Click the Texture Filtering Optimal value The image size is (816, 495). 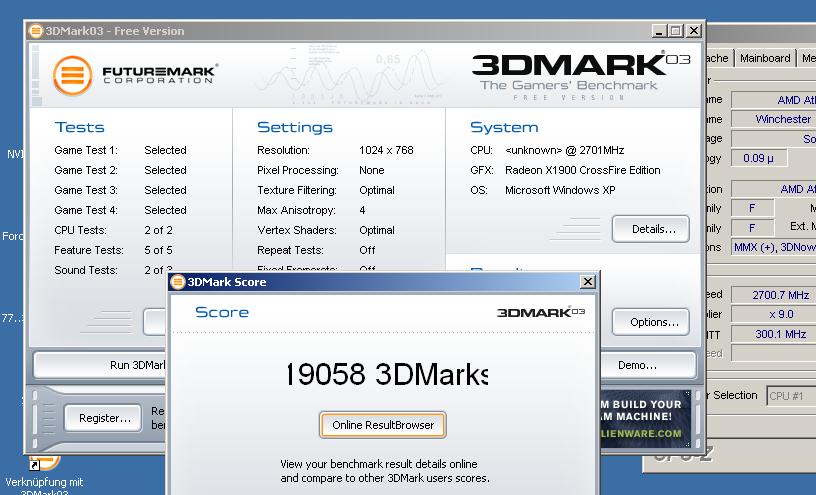(x=377, y=191)
